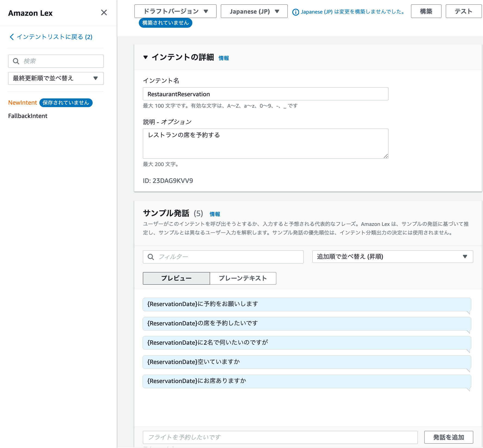Switch to the プレビュー tab
Viewport: 483px width, 448px height.
(176, 278)
